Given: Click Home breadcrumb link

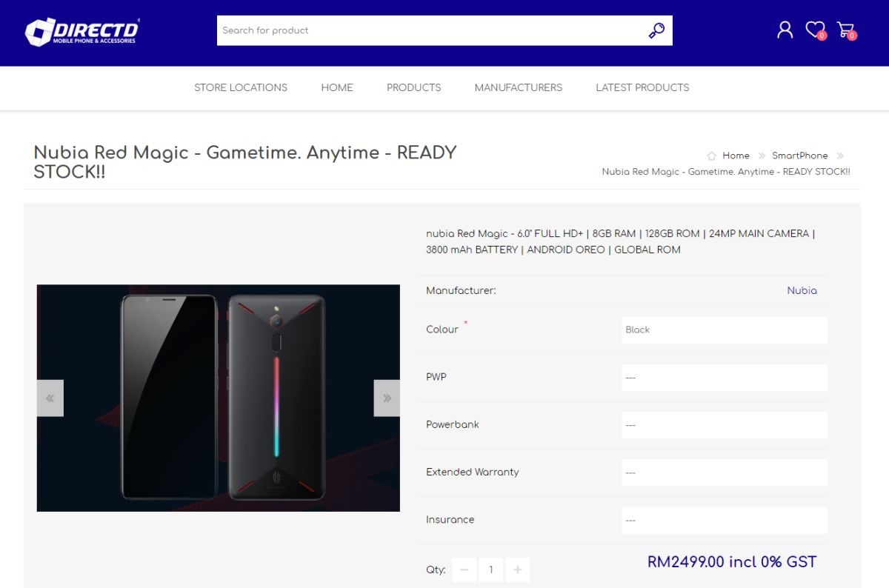Looking at the screenshot, I should point(736,156).
